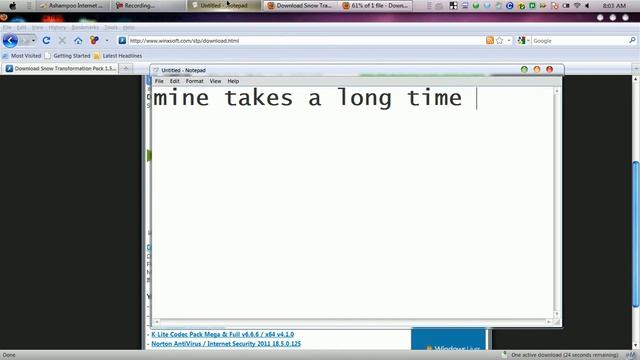Open Firefox Bookmarks menu
Image resolution: width=640 pixels, height=360 pixels.
coord(85,27)
